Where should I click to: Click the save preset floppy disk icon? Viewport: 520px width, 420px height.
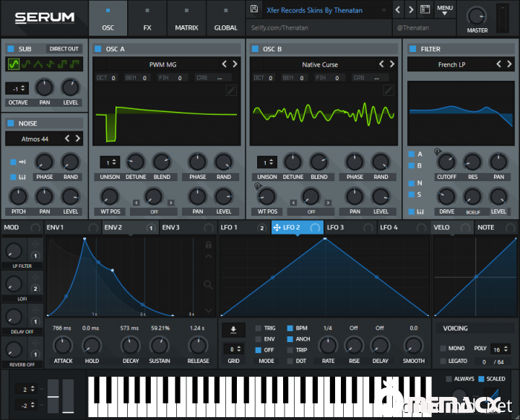pyautogui.click(x=253, y=10)
